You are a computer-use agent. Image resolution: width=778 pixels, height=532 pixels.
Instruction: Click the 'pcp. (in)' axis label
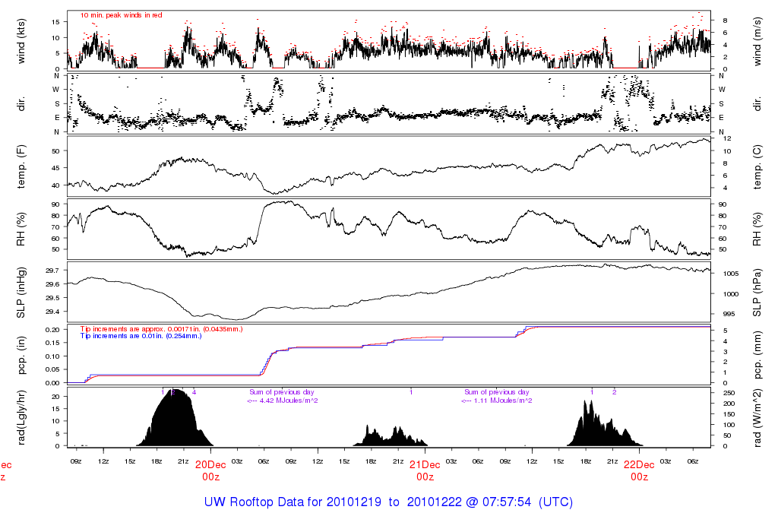click(x=21, y=356)
